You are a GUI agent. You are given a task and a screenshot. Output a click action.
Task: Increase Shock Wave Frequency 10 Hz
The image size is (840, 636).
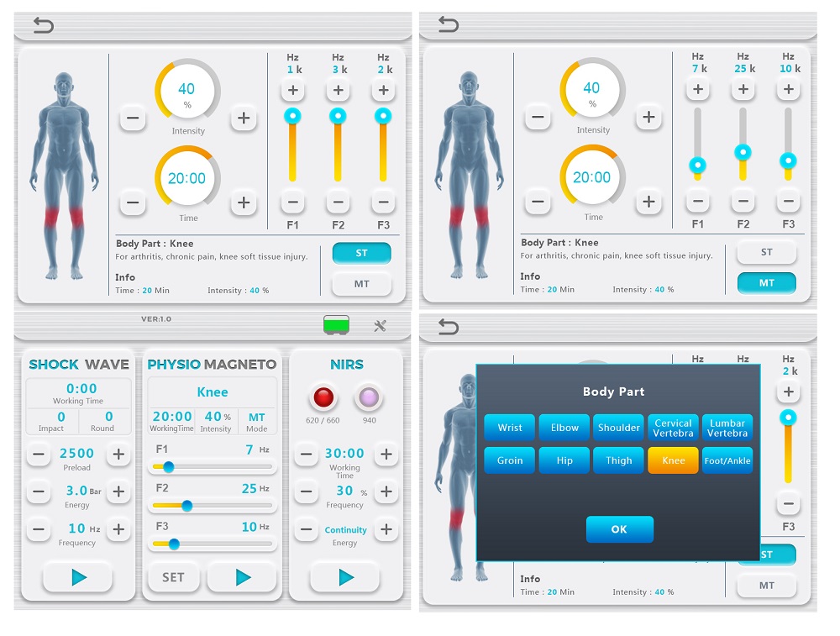click(118, 529)
